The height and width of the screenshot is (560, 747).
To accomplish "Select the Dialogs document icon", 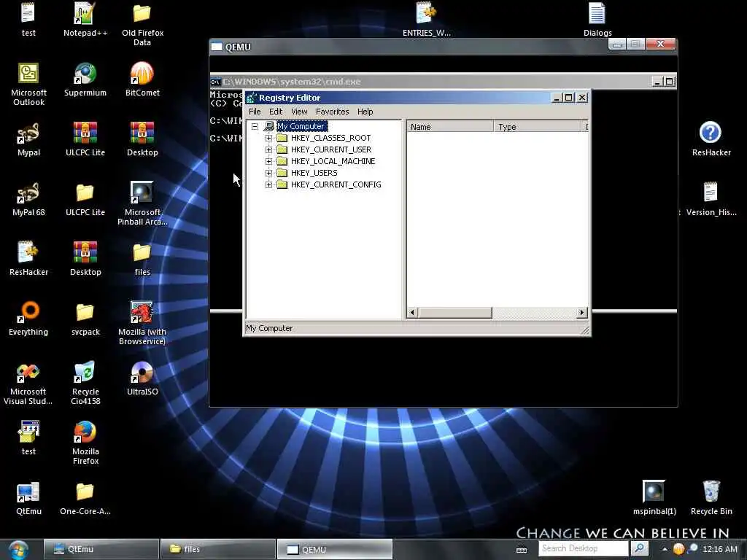I will click(597, 19).
